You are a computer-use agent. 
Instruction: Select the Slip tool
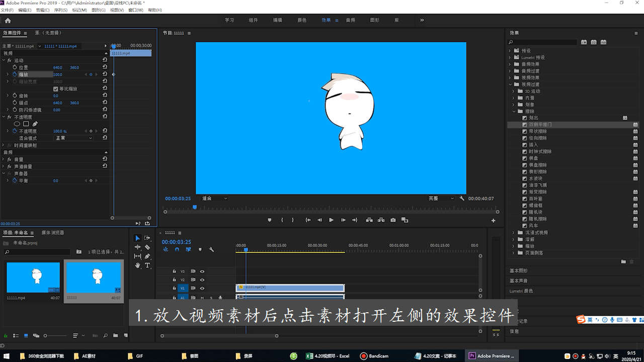(x=137, y=256)
